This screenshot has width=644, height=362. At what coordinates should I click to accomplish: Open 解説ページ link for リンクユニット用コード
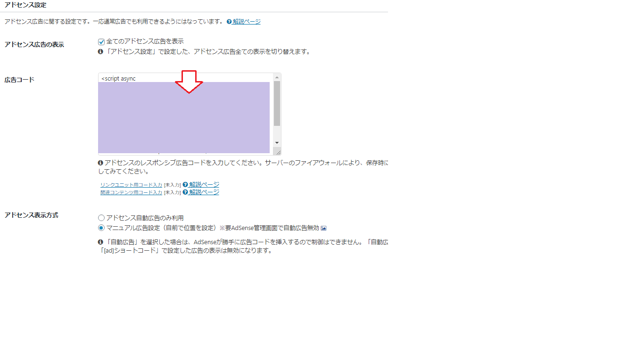(204, 185)
